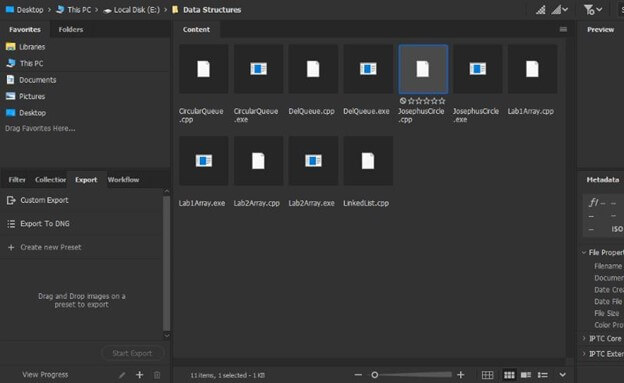Screen dimensions: 624x383
Task: Select the JosephusCircle.exe thumbnail
Action: pyautogui.click(x=478, y=69)
